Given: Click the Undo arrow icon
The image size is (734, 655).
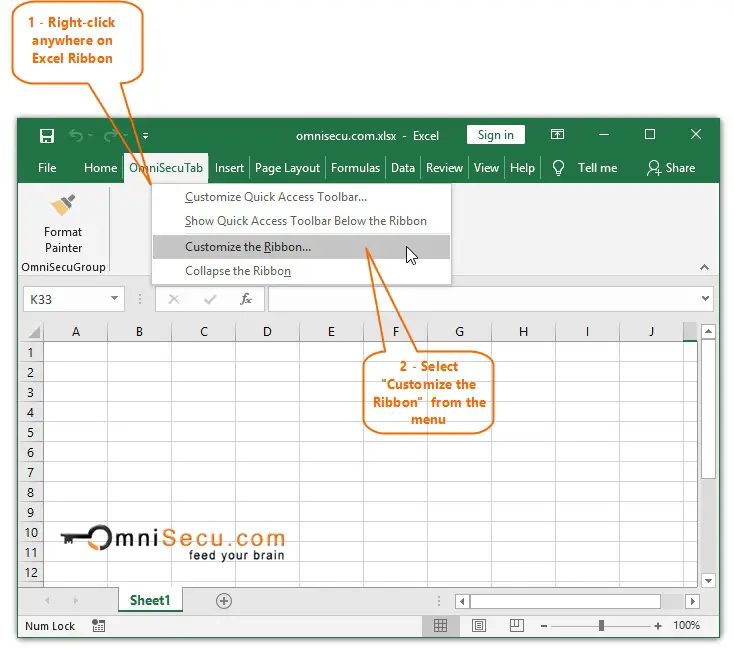Looking at the screenshot, I should point(76,136).
